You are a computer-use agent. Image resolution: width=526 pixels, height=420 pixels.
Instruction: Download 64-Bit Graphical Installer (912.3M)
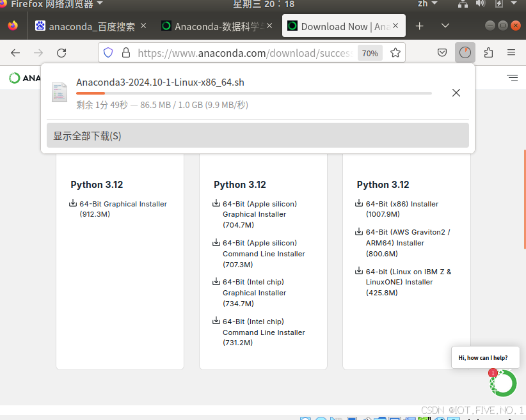123,209
